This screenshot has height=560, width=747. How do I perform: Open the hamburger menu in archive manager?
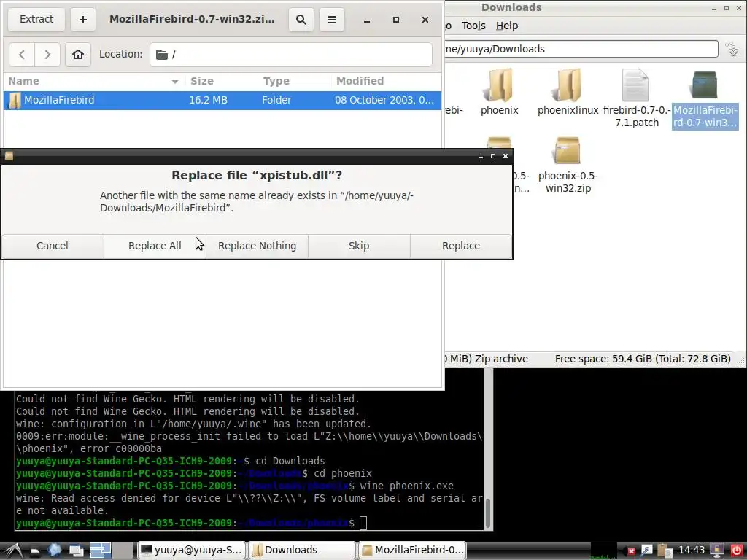(x=332, y=20)
